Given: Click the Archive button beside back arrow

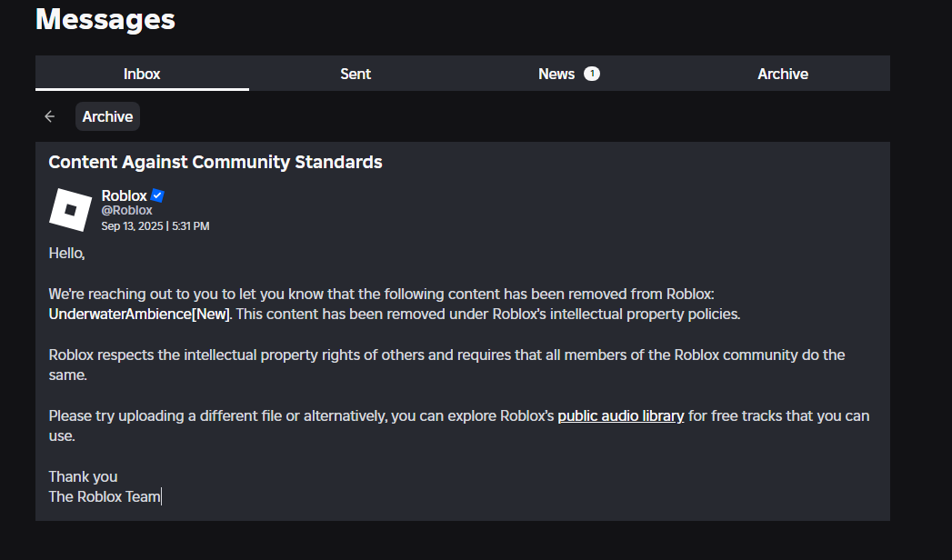Looking at the screenshot, I should [107, 116].
